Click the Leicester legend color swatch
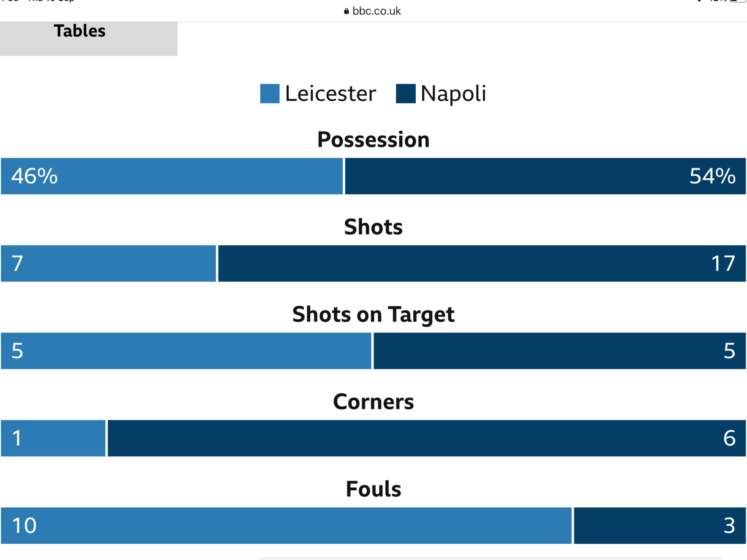Screen dimensions: 747x560 270,94
